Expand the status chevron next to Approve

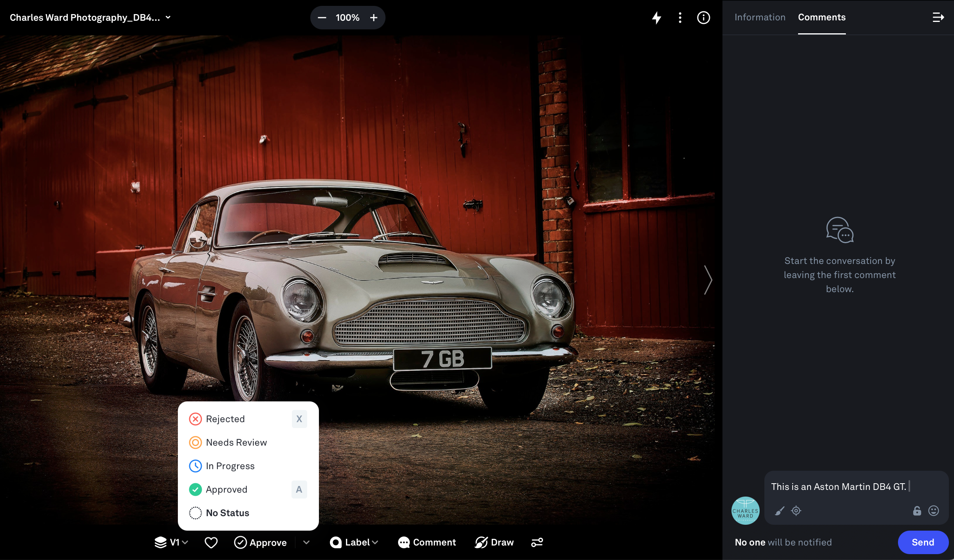[x=306, y=542]
